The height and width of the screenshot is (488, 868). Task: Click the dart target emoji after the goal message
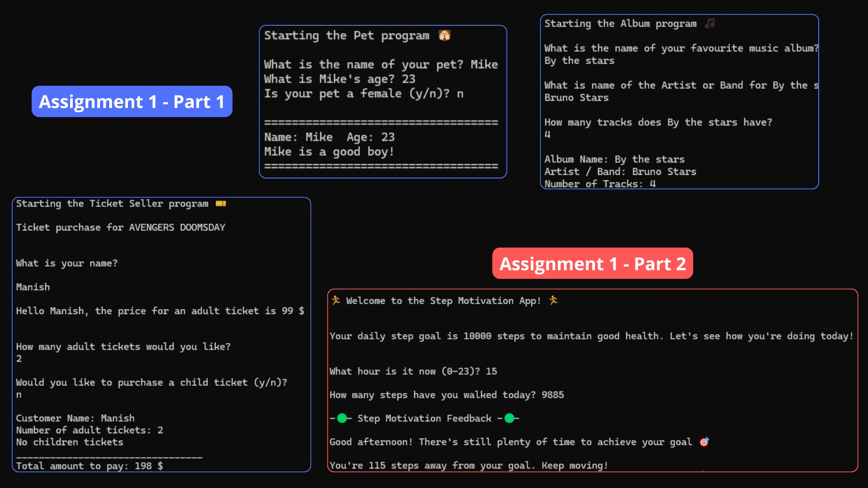click(704, 442)
